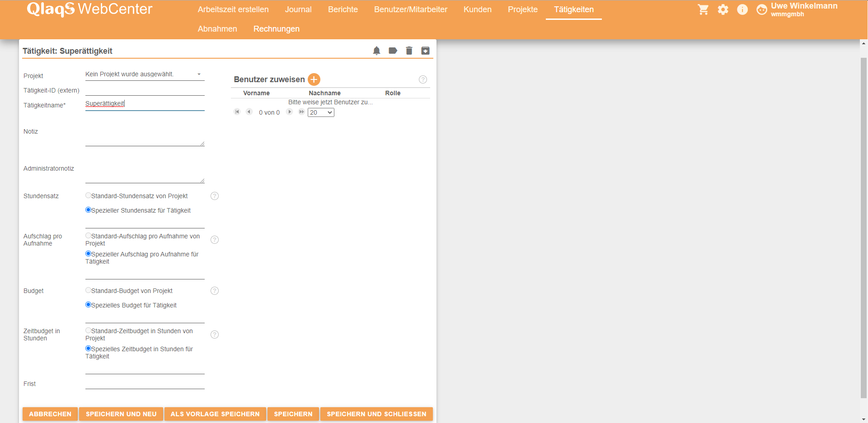
Task: Click the SPEICHERN button
Action: point(293,414)
